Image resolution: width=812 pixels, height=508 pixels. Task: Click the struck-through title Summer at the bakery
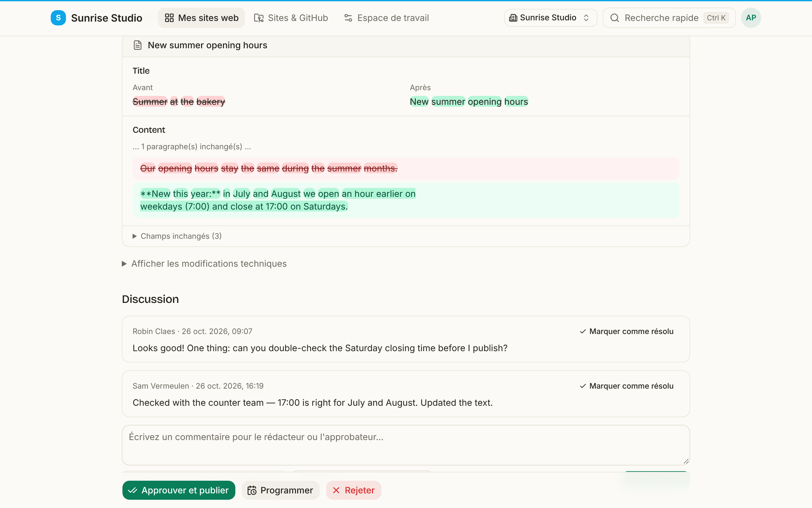click(179, 102)
